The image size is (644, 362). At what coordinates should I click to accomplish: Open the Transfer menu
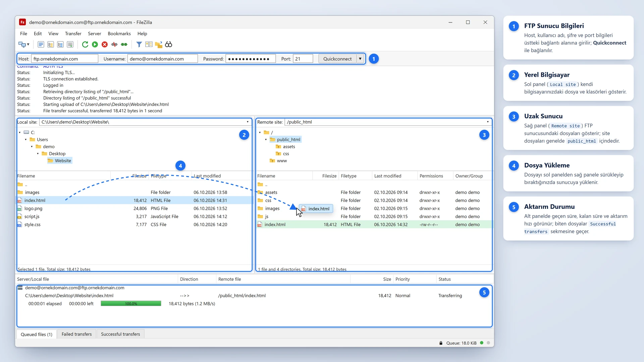click(73, 34)
